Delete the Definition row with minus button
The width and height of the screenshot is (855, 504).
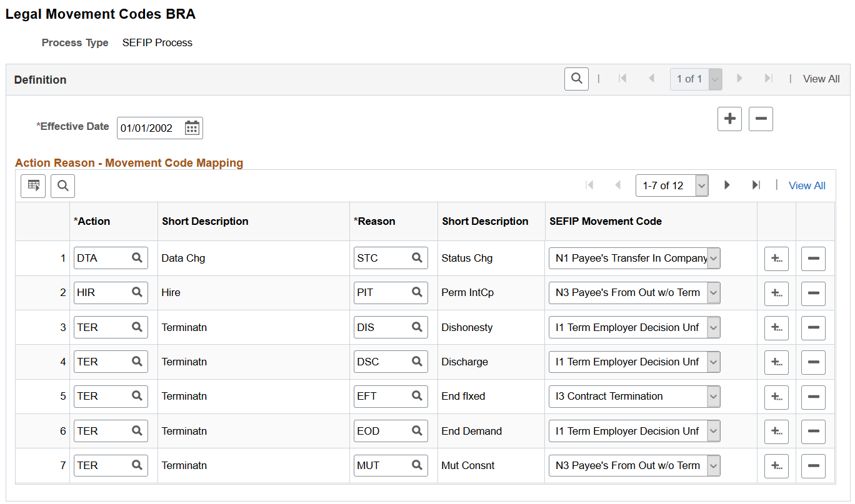(x=761, y=119)
